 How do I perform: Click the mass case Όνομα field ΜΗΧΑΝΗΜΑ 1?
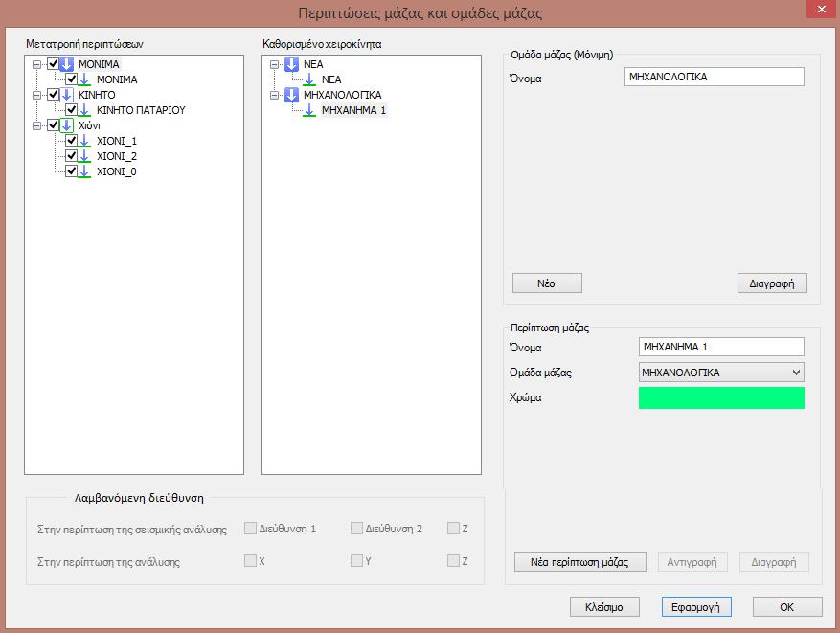point(721,347)
